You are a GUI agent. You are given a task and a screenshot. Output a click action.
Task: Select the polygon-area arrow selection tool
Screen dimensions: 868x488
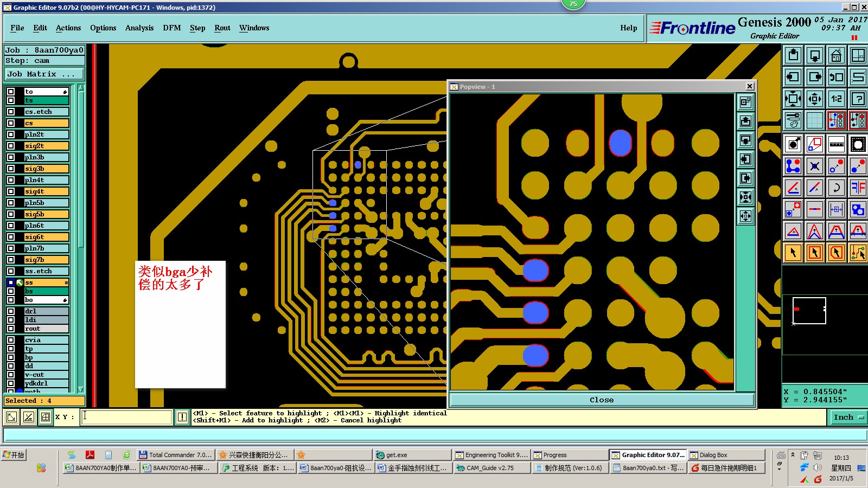click(837, 253)
